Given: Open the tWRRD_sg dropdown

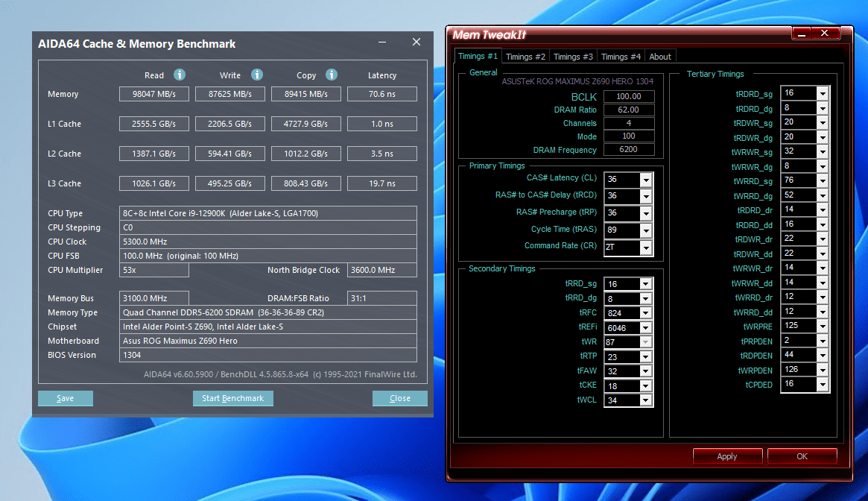Looking at the screenshot, I should point(823,180).
